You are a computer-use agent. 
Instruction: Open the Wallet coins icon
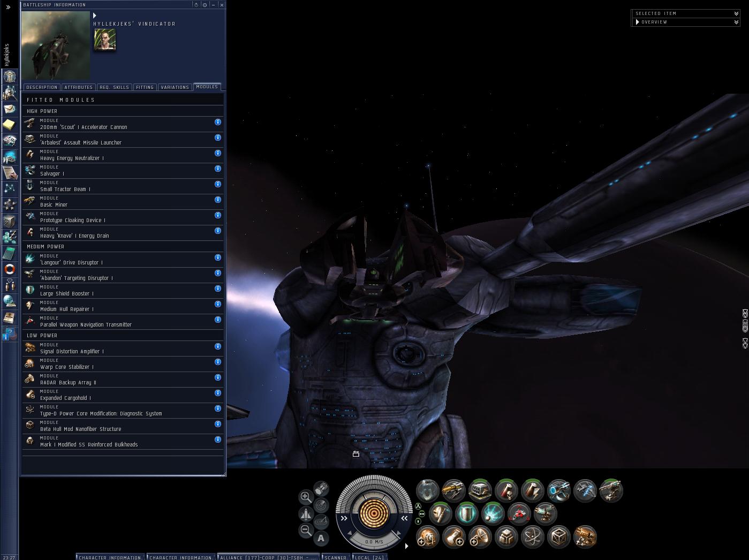point(10,237)
